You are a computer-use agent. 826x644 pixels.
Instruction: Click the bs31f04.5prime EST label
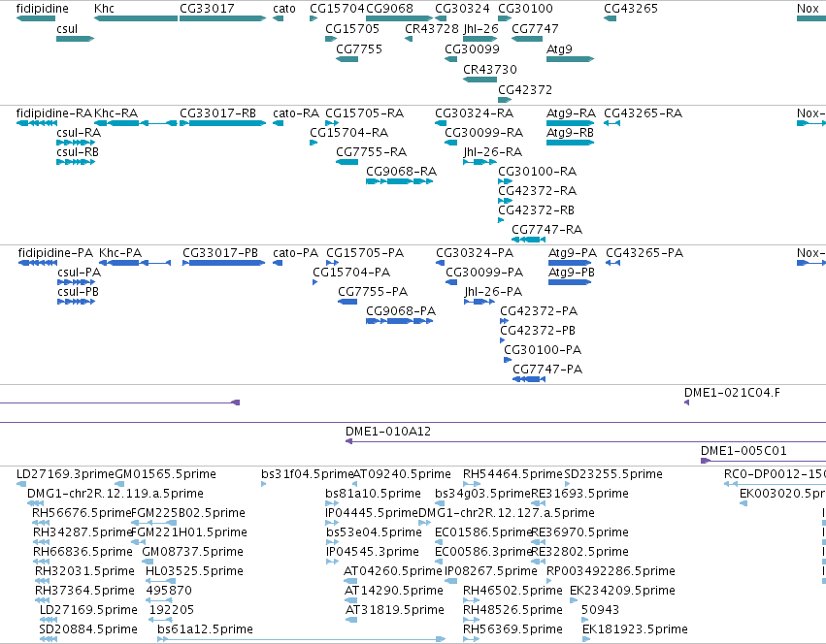[x=307, y=474]
